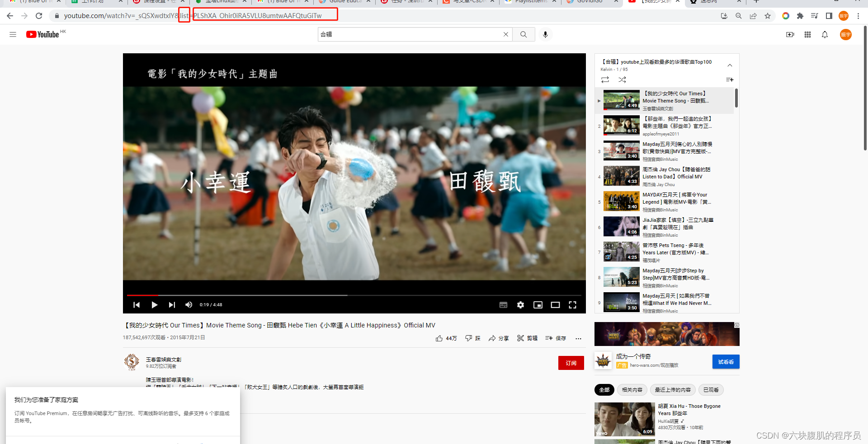The width and height of the screenshot is (868, 444).
Task: Go to previous video
Action: click(137, 305)
